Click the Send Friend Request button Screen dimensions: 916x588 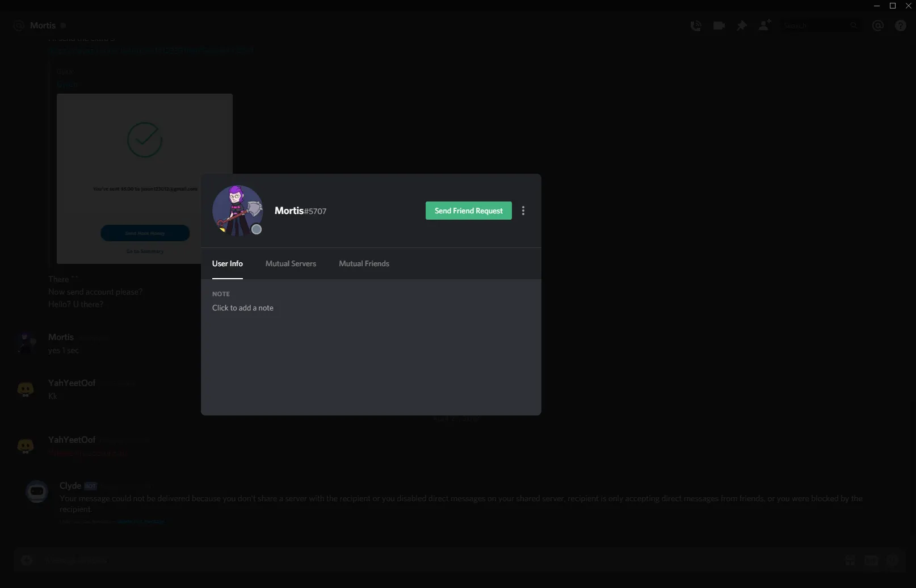pos(468,211)
